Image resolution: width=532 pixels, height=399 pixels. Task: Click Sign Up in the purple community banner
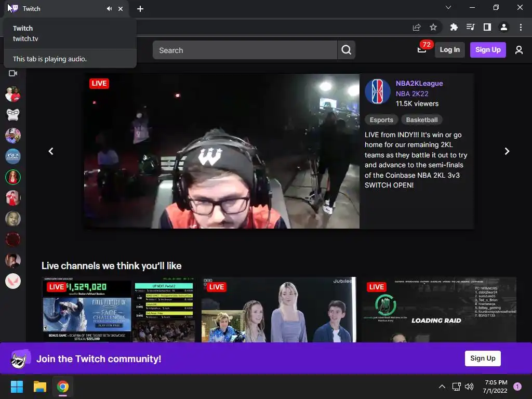pos(483,358)
